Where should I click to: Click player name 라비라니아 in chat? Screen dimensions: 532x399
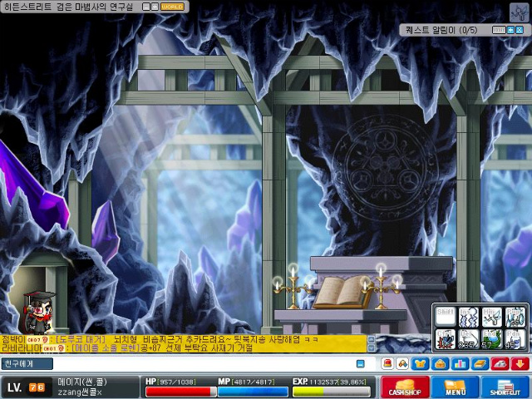(x=21, y=347)
